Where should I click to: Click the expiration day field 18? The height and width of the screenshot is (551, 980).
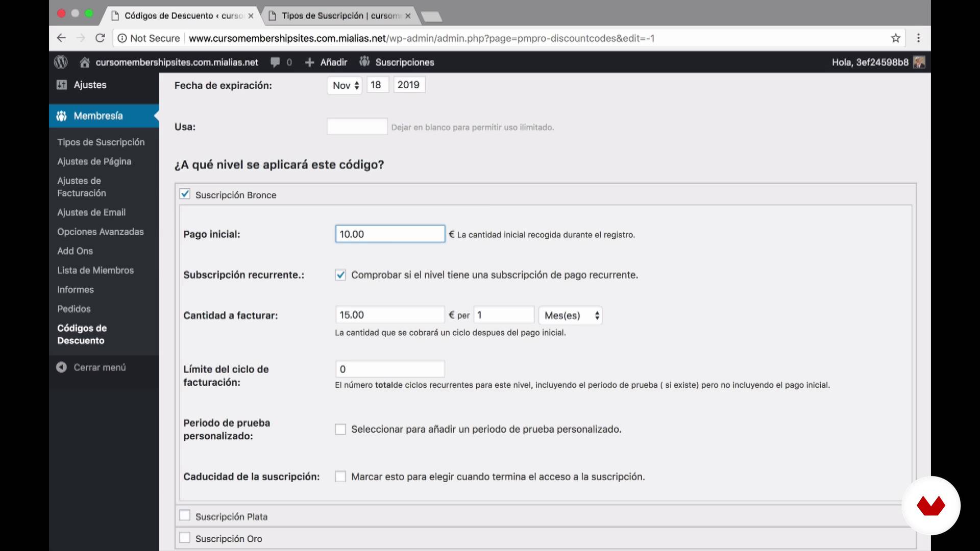378,85
